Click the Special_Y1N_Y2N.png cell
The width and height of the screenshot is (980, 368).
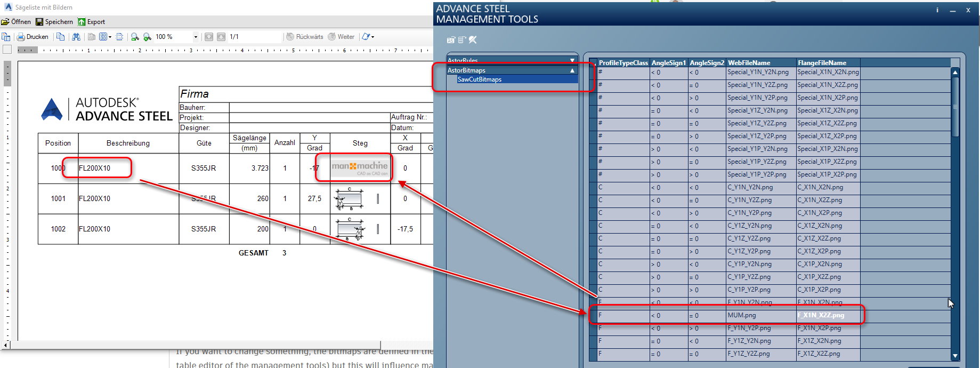[x=761, y=73]
